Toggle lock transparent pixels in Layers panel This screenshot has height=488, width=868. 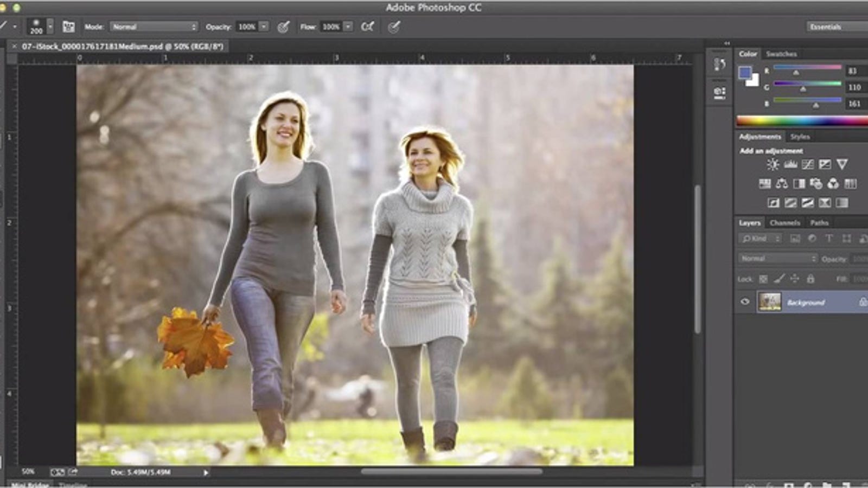[x=763, y=279]
